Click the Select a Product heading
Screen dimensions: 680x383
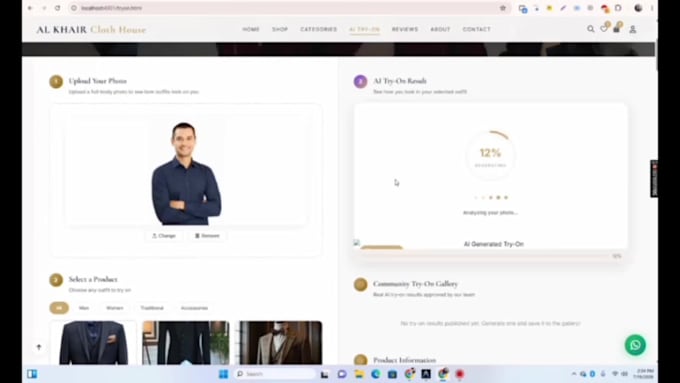[93, 279]
